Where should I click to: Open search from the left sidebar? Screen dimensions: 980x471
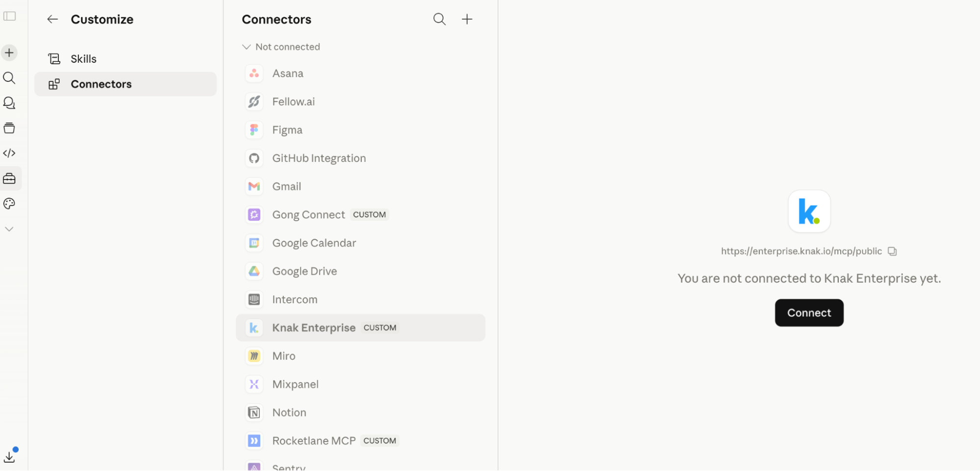pyautogui.click(x=9, y=78)
